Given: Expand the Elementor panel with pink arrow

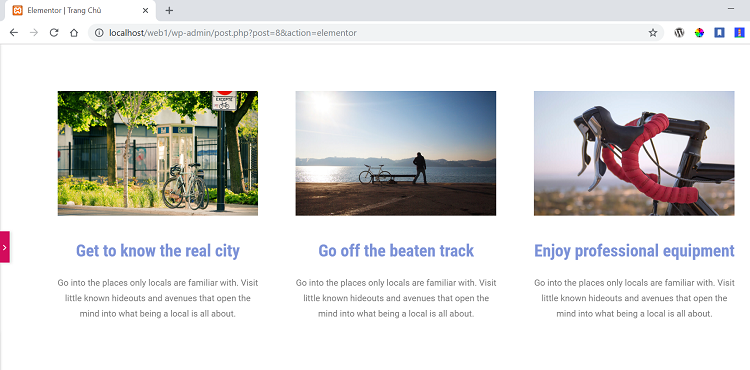Looking at the screenshot, I should click(x=5, y=247).
